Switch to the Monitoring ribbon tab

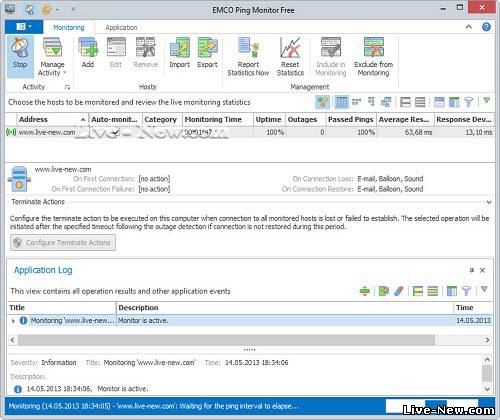click(69, 27)
